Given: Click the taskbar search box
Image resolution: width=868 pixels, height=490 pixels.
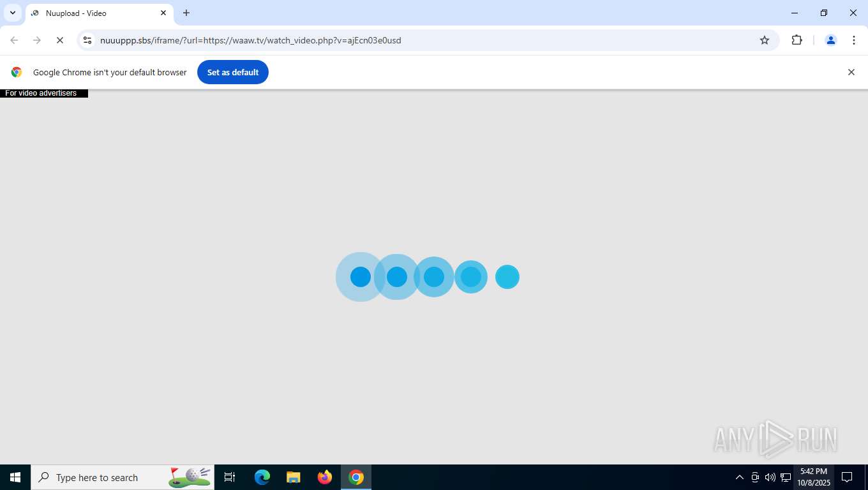Looking at the screenshot, I should (x=123, y=477).
